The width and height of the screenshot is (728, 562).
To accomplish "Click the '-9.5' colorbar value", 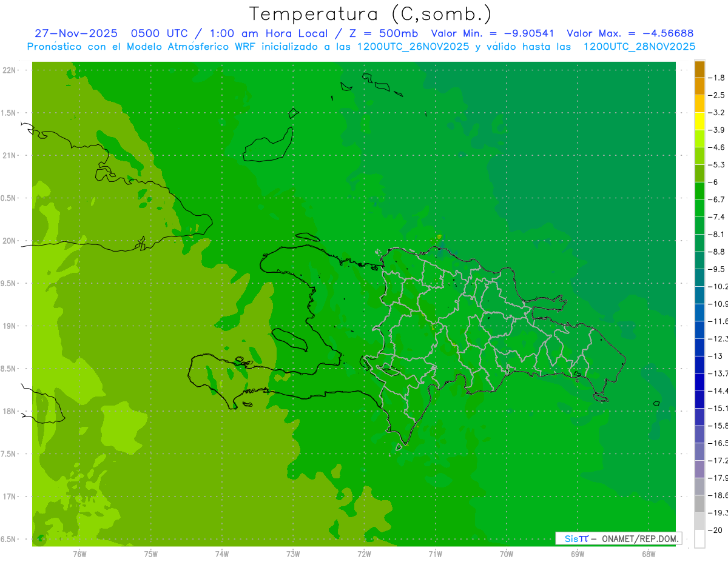I will coord(716,269).
